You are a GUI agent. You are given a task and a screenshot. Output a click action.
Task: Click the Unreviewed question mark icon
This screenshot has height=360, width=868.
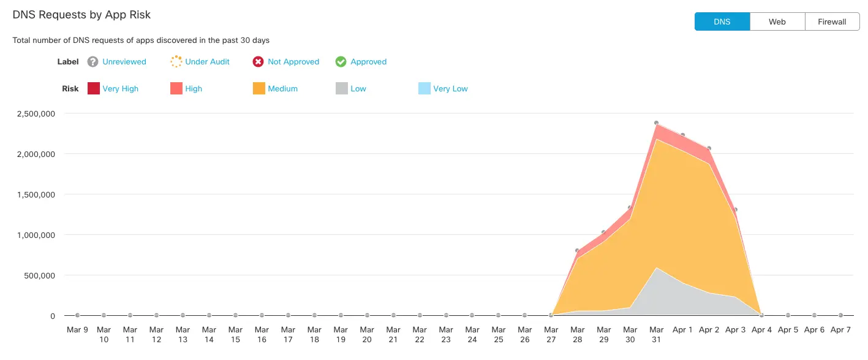click(92, 61)
